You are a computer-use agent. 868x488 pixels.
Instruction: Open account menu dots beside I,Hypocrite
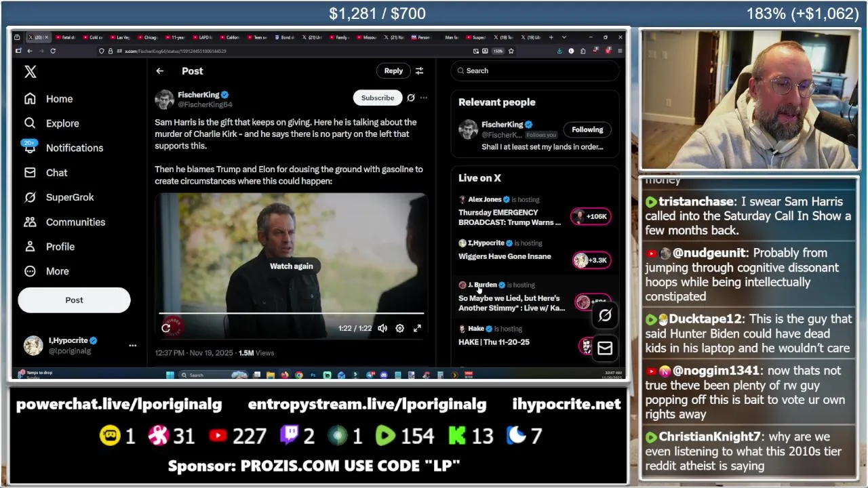[132, 346]
